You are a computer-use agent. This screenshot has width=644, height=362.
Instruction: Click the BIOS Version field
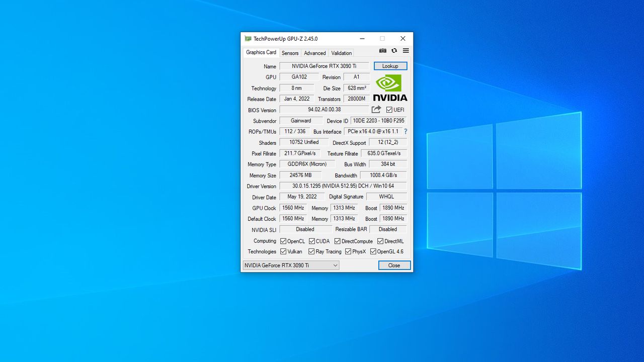coord(324,110)
